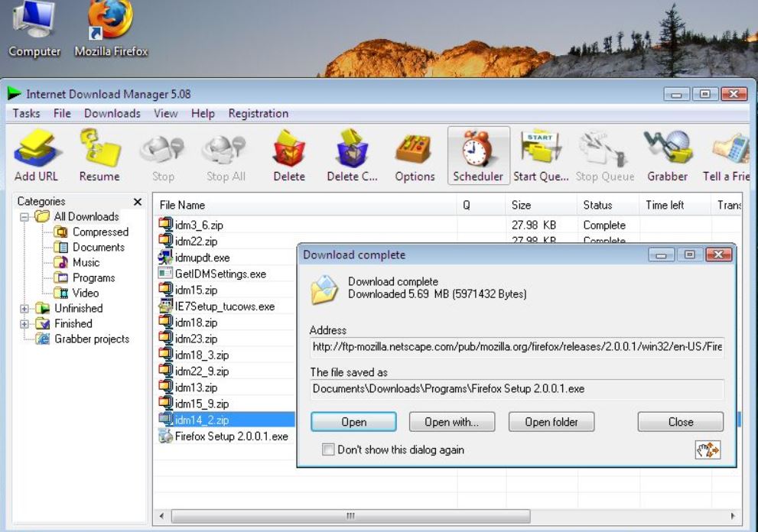Viewport: 758px width, 532px height.
Task: Launch the Grabber toolbar icon
Action: coord(668,148)
